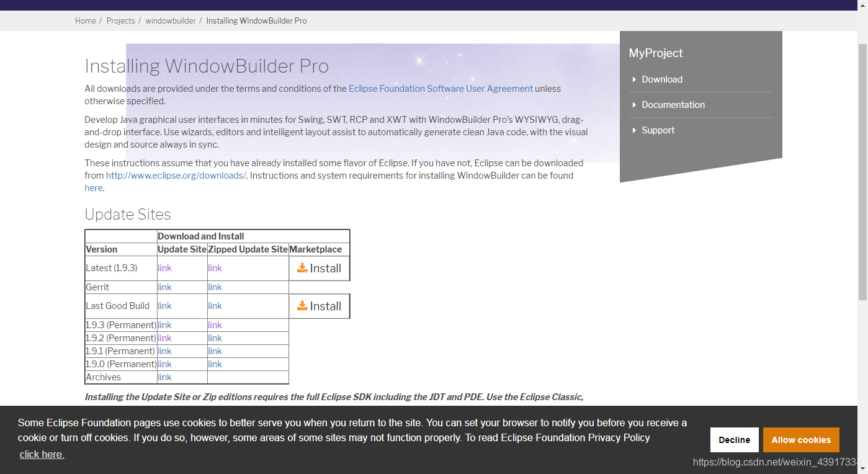Click the arrow icon beside Support
868x474 pixels.
[634, 130]
